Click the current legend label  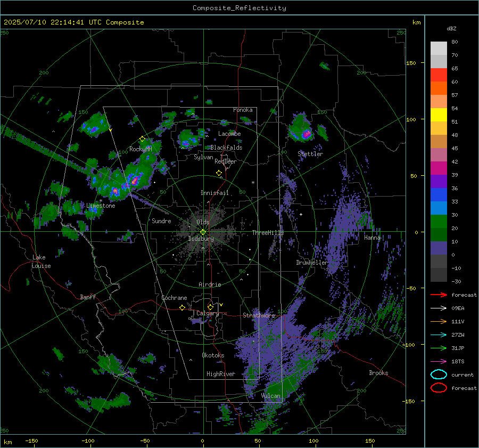(x=463, y=374)
